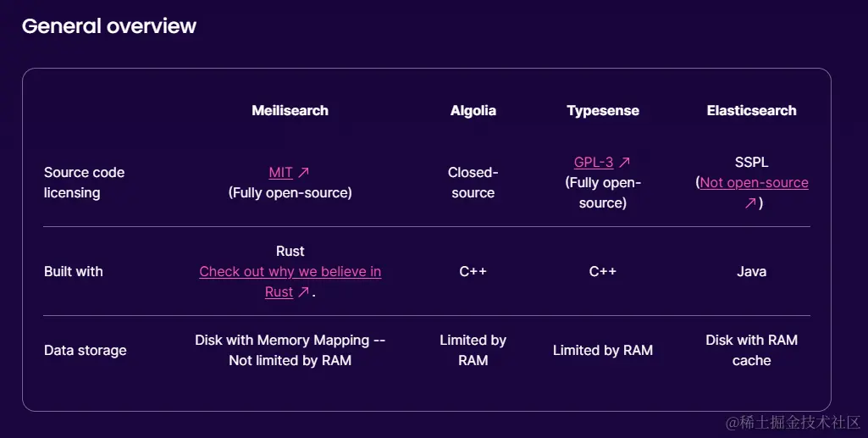Select the Elasticsearch column header

click(751, 111)
